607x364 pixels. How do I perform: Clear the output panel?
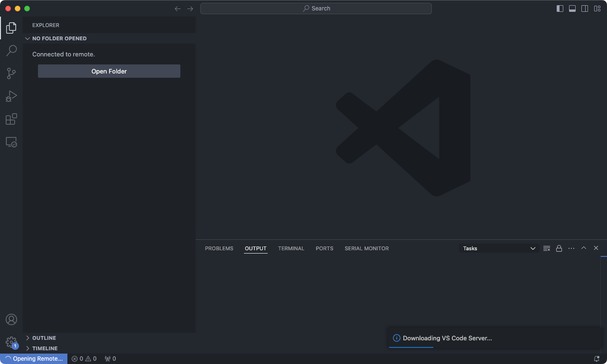pyautogui.click(x=547, y=248)
